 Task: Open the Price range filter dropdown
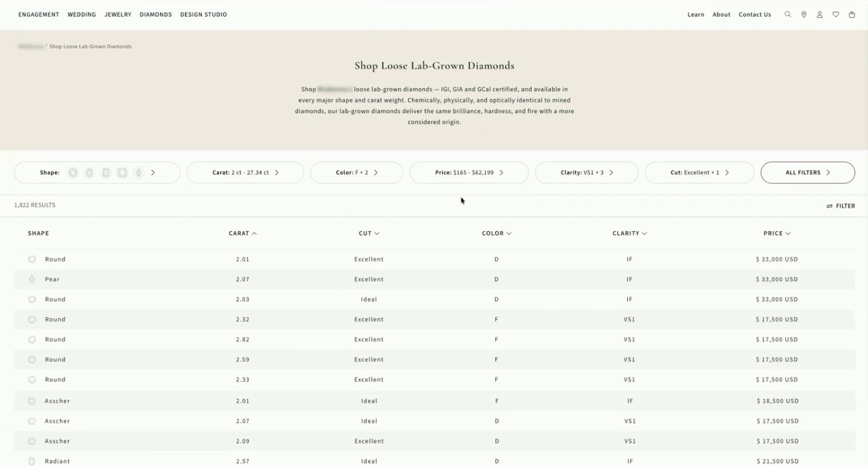469,172
